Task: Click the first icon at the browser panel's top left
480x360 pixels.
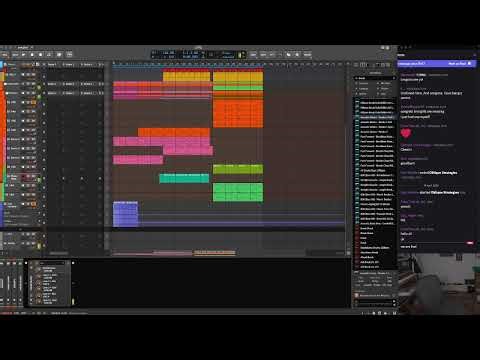Action: click(356, 65)
